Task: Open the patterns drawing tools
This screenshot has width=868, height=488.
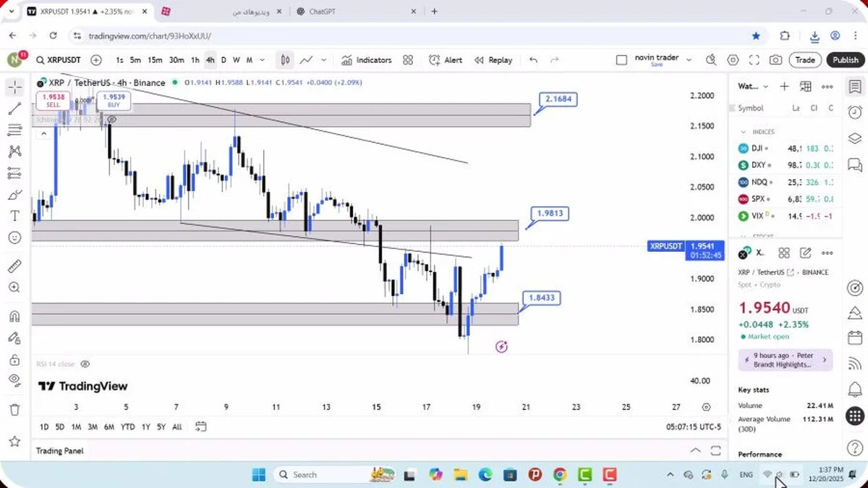Action: [x=14, y=151]
